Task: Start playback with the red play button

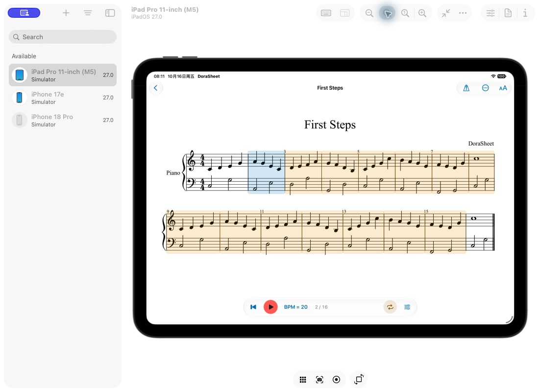Action: click(270, 307)
